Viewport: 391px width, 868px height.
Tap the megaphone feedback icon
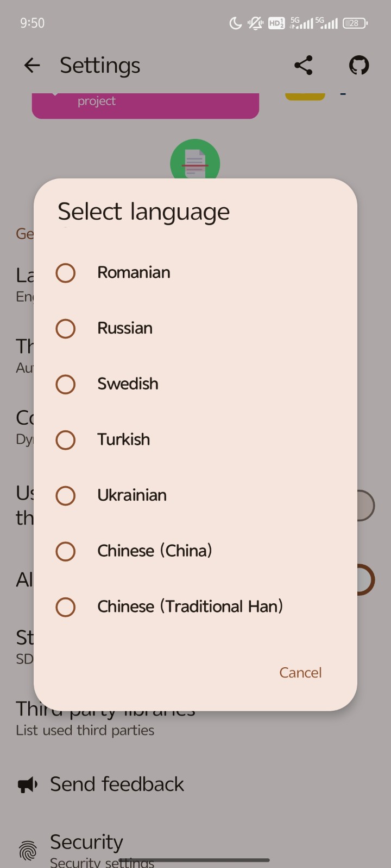(28, 784)
